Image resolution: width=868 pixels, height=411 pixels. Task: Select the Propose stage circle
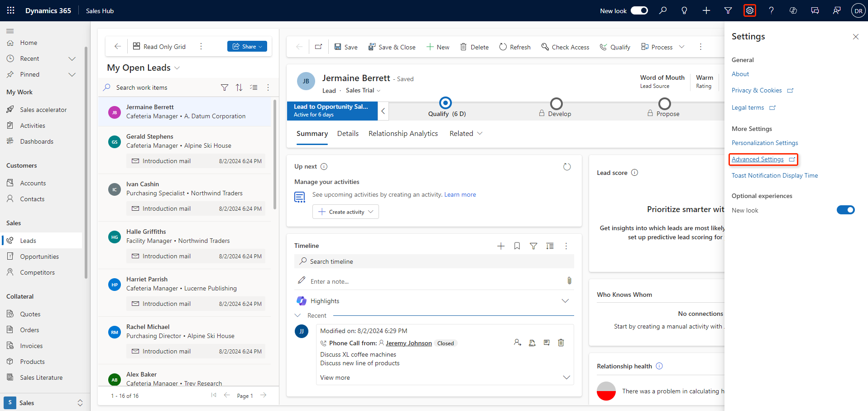(x=664, y=104)
